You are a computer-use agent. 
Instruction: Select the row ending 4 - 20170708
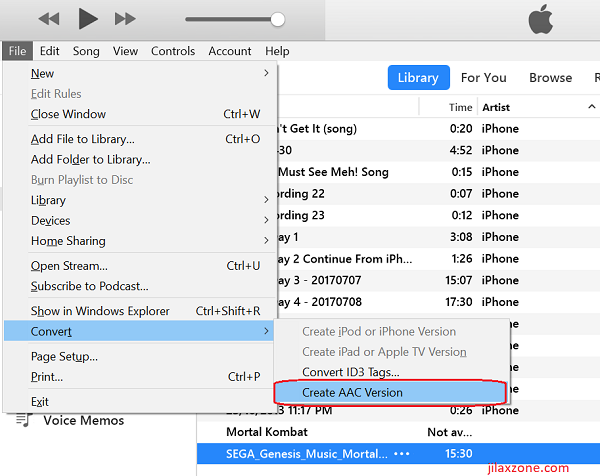pos(439,302)
